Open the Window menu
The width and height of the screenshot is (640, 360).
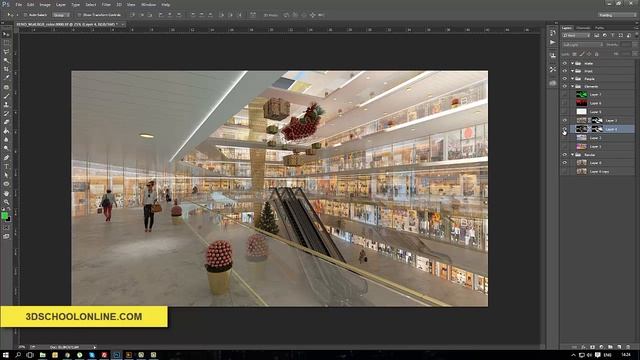click(148, 4)
